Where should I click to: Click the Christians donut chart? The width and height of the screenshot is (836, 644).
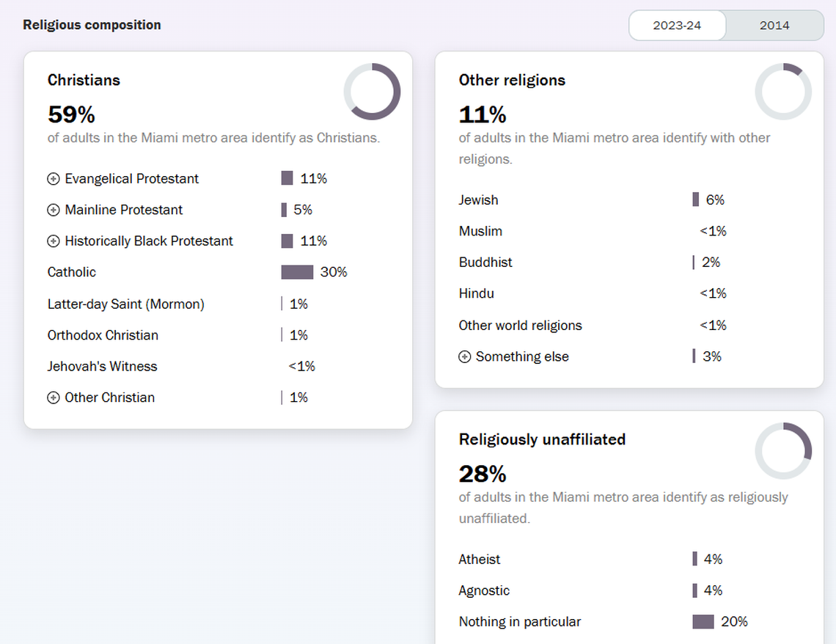click(x=372, y=92)
